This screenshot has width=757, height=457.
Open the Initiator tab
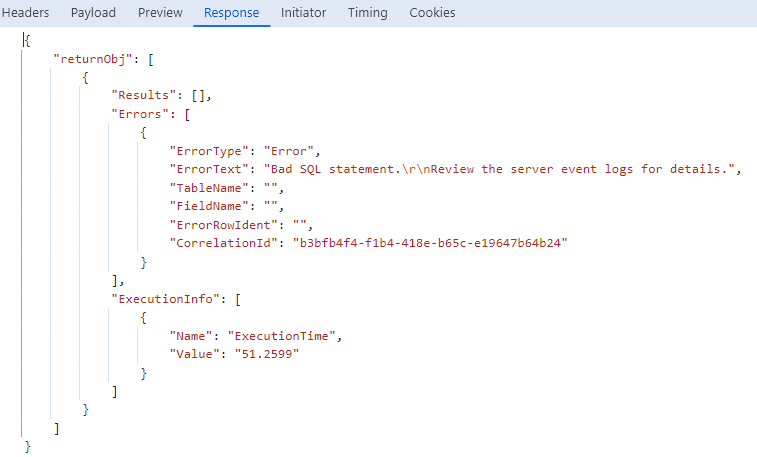pyautogui.click(x=303, y=13)
